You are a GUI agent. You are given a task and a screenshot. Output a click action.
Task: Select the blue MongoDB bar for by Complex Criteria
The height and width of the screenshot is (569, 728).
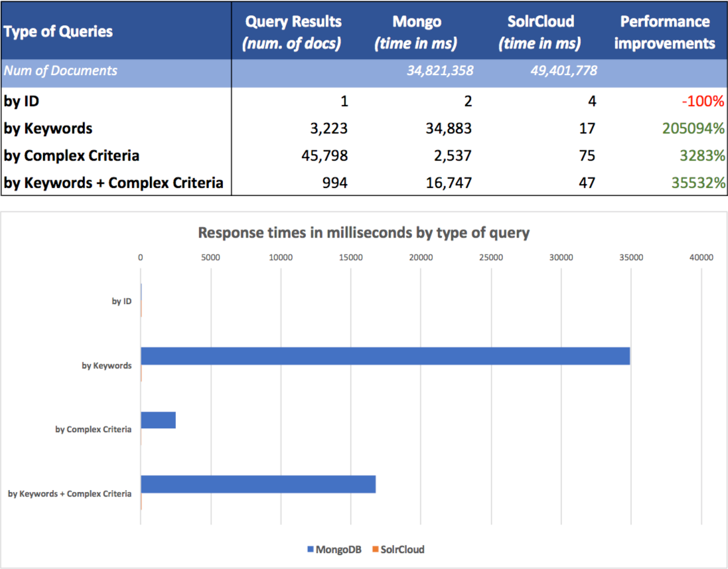(x=159, y=420)
